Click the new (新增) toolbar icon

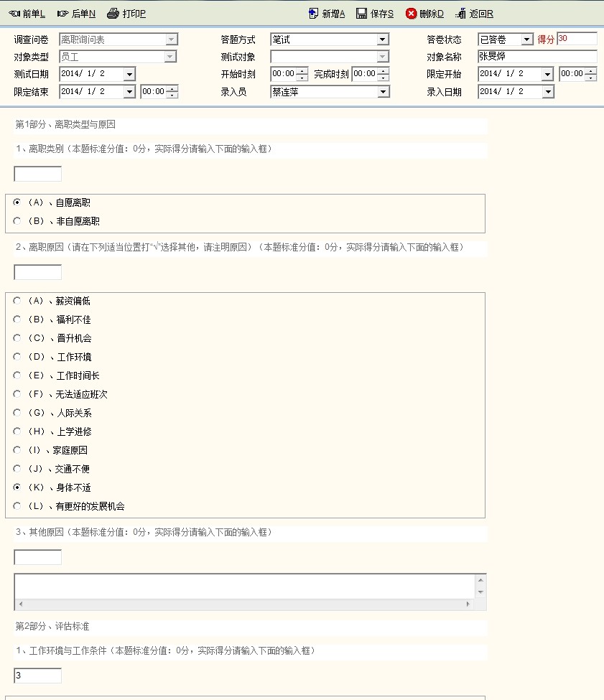coord(313,14)
